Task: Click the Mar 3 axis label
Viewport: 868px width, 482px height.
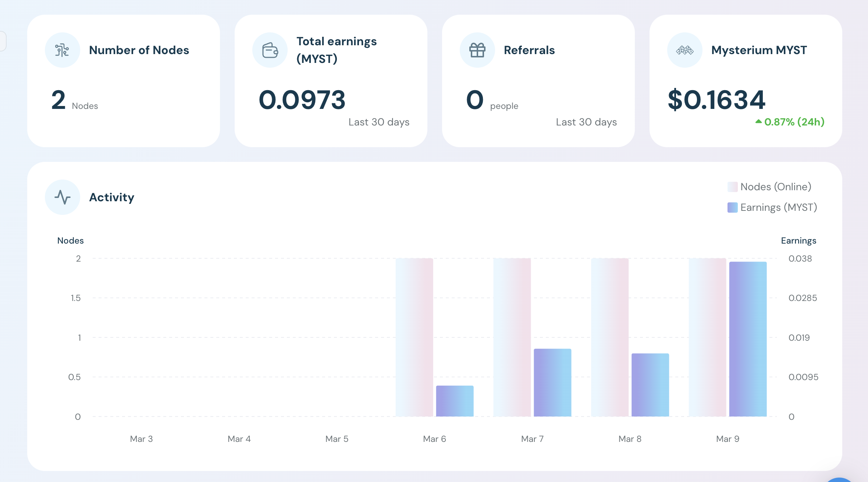Action: pos(141,439)
